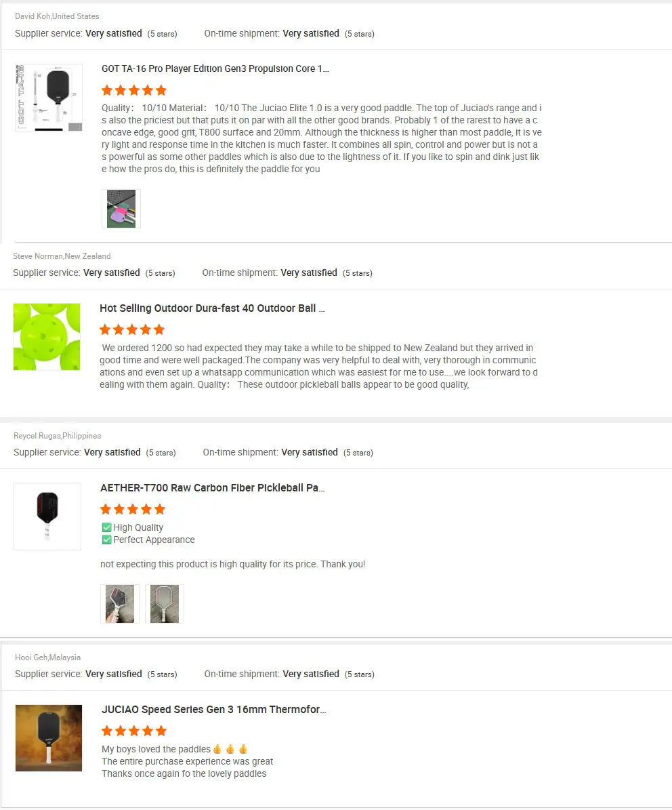Click star rating under AETHER-T700 paddle
Image resolution: width=672 pixels, height=810 pixels.
[133, 509]
